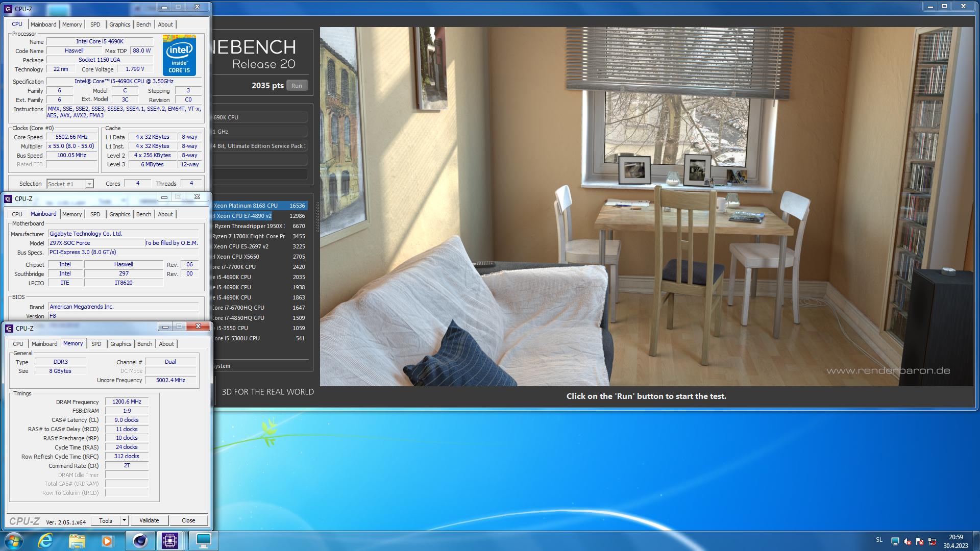Click the Run button in Cinebench
Screen dimensions: 980x551
(297, 86)
